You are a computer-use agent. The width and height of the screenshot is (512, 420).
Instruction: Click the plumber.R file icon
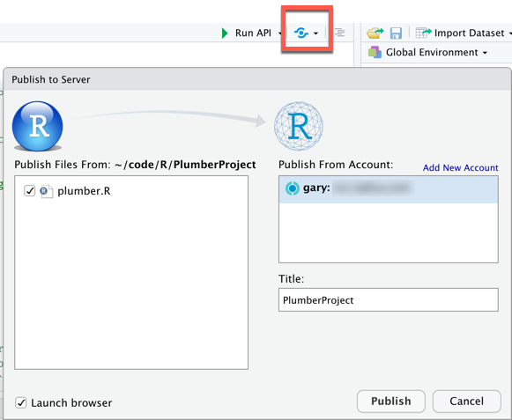pyautogui.click(x=46, y=191)
